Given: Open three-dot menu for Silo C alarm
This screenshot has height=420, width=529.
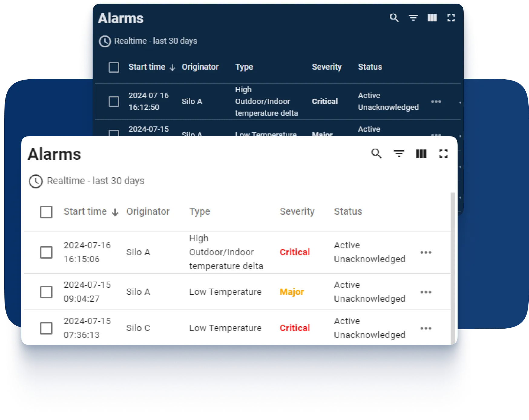Looking at the screenshot, I should coord(426,328).
